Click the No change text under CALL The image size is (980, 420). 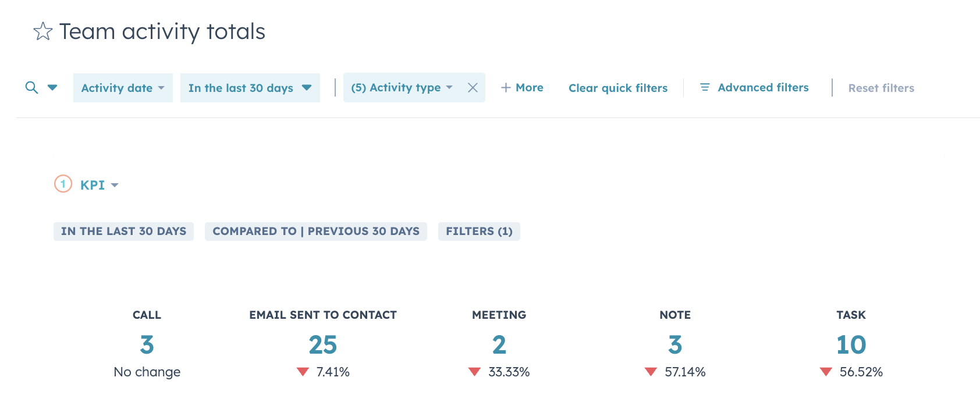point(147,372)
